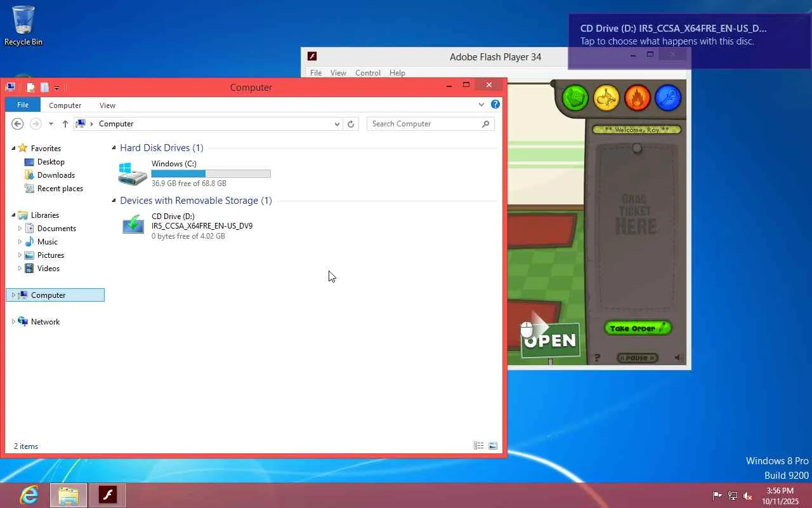
Task: Expand the Videos library node
Action: pos(20,269)
